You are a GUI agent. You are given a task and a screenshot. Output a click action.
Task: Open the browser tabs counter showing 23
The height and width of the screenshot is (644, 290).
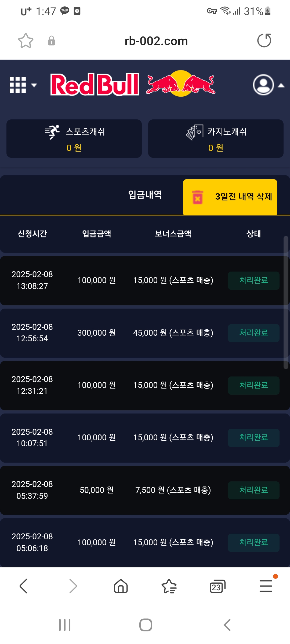click(x=217, y=586)
